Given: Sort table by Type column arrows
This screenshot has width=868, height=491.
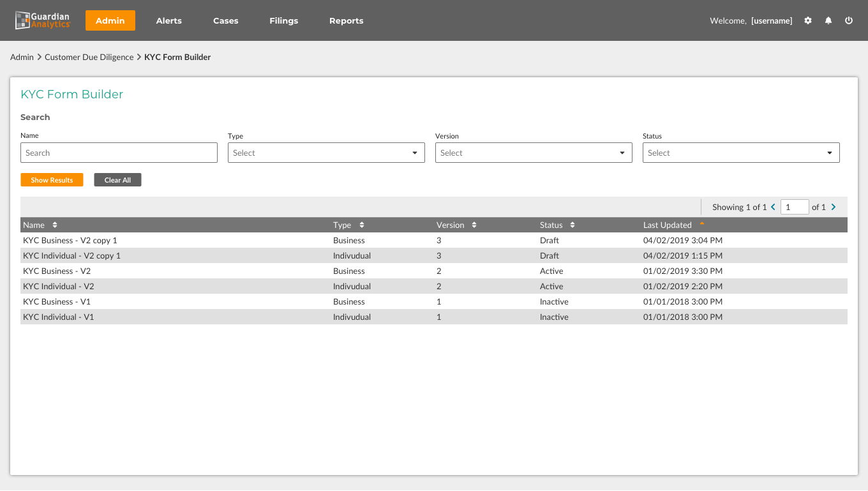Looking at the screenshot, I should [x=362, y=225].
